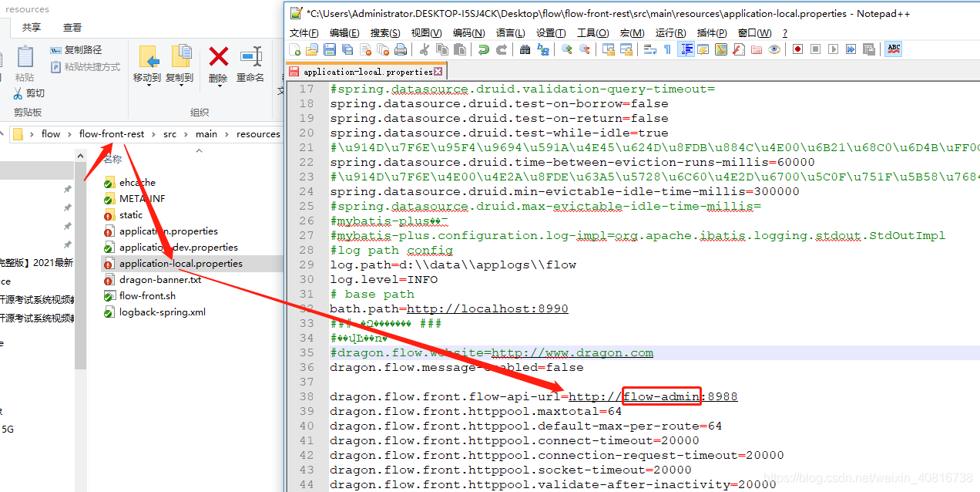Click the chevron after flow in address bar

[x=69, y=134]
